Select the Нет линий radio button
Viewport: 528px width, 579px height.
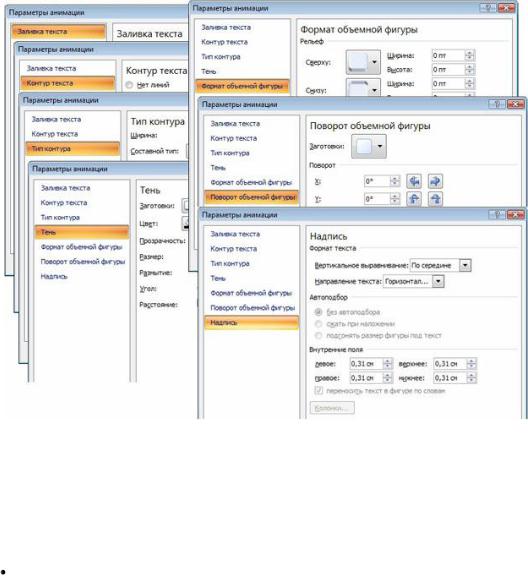click(x=129, y=85)
